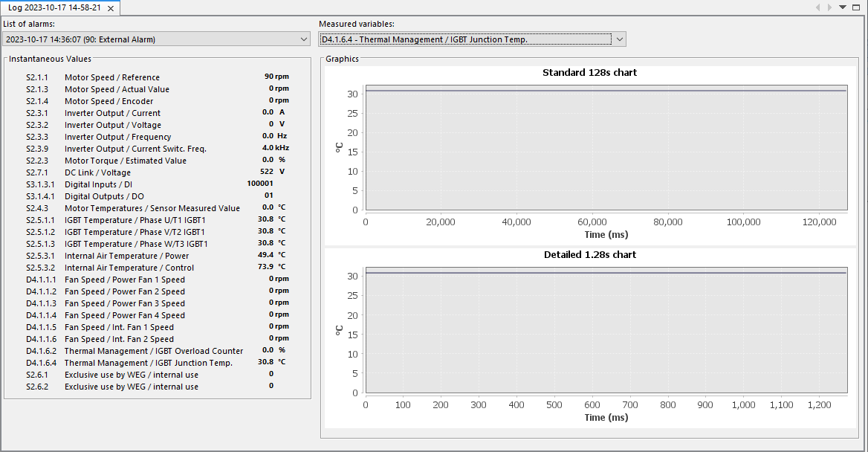Click the scroll tabs left arrow

pos(818,7)
